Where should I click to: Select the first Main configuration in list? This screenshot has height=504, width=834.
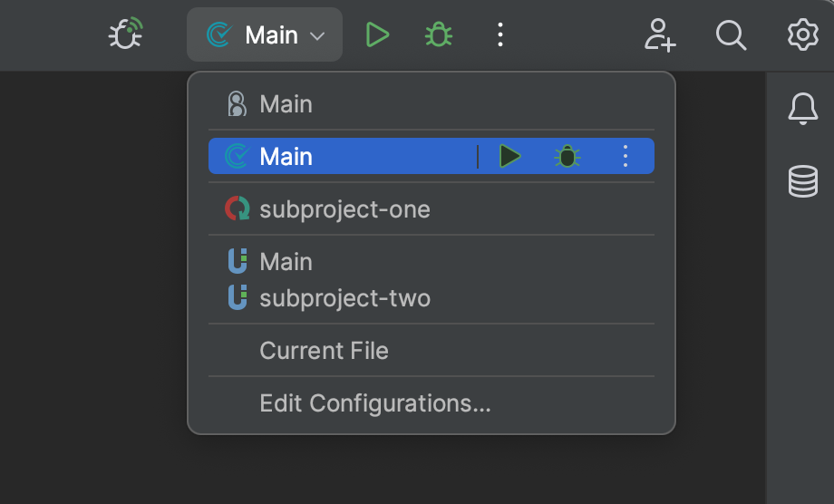286,104
